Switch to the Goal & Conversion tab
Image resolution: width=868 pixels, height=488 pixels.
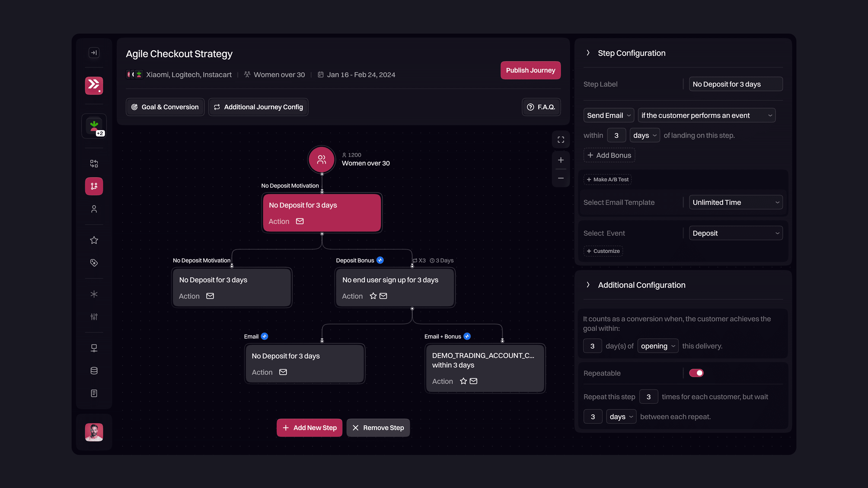(165, 107)
